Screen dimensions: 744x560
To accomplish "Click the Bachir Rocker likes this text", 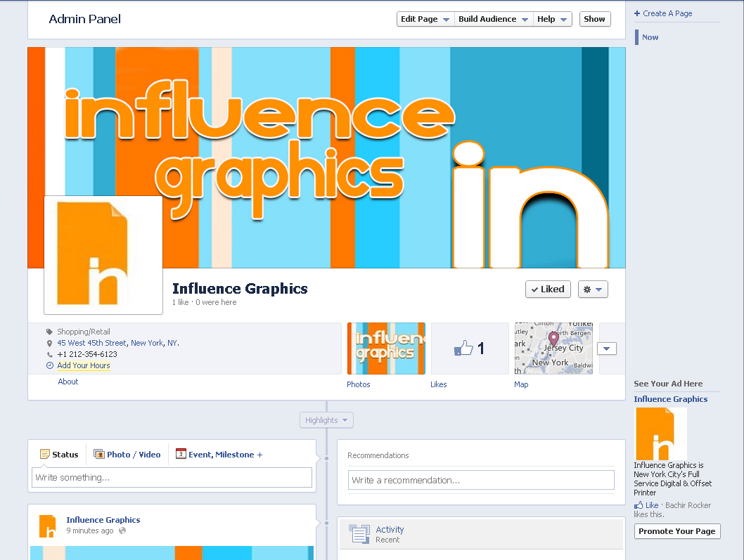I will [672, 509].
